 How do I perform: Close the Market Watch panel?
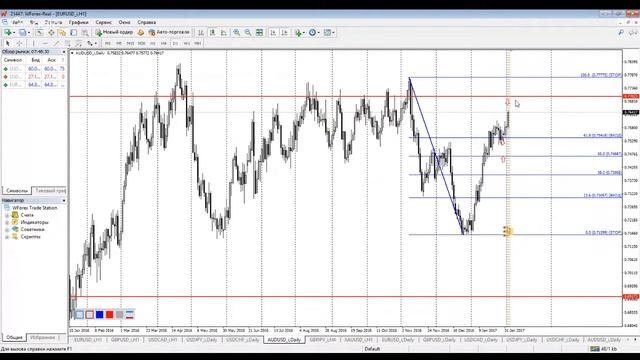click(x=64, y=52)
